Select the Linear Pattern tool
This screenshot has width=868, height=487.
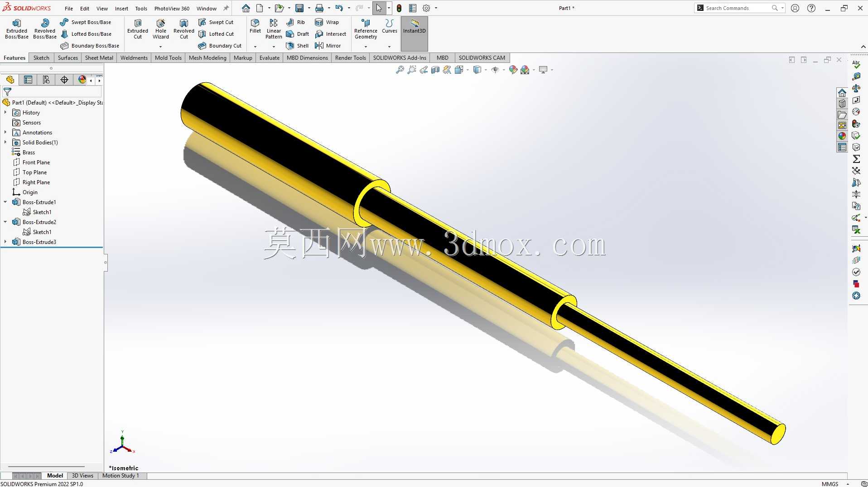tap(274, 29)
